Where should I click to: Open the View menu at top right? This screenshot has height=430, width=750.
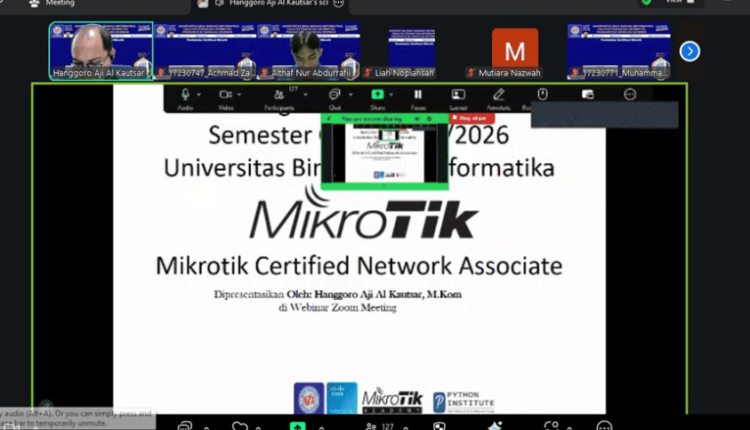(x=680, y=2)
